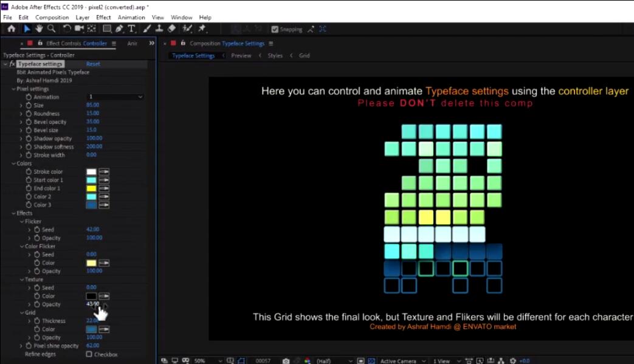Collapse the Color Flicker group

coord(22,246)
